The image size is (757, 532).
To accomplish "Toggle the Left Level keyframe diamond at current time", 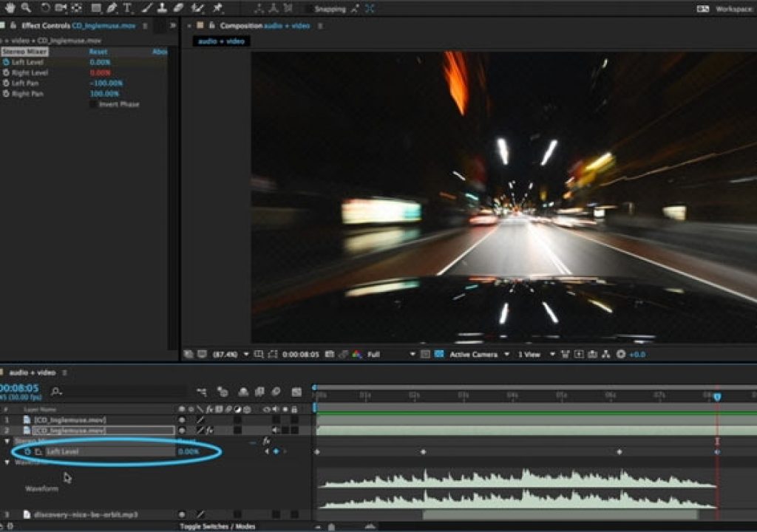I will [x=276, y=452].
